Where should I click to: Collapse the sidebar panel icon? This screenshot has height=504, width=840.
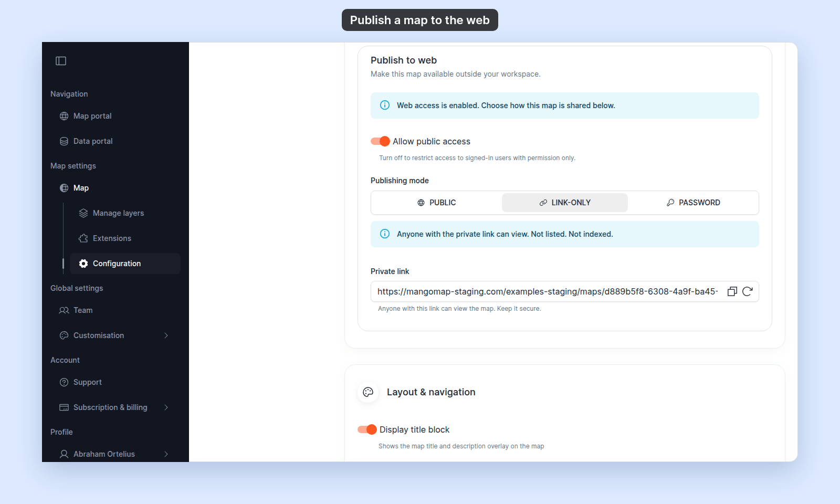tap(61, 61)
